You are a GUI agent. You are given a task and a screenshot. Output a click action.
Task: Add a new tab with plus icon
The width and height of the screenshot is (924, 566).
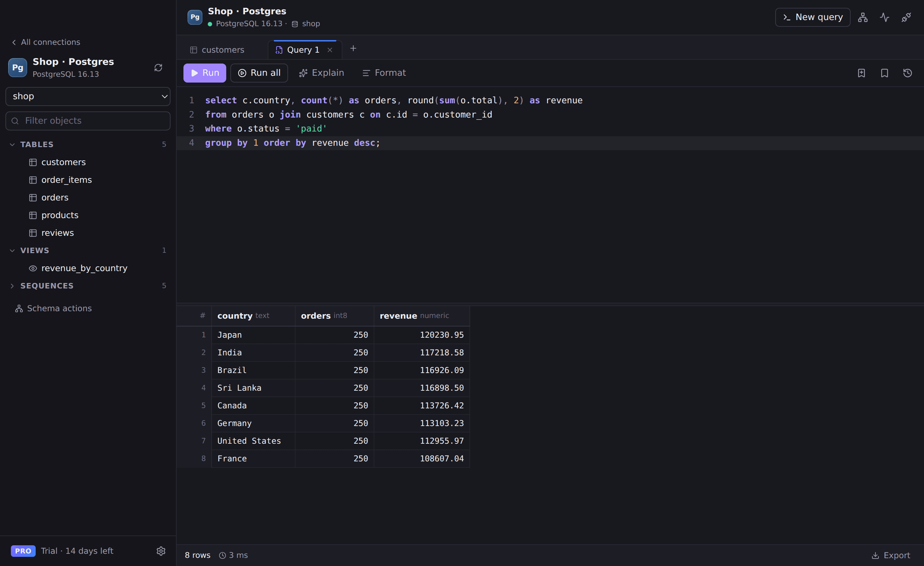click(353, 48)
